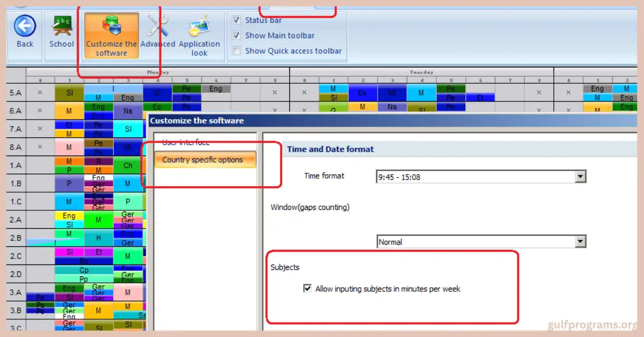Enable Show Quick access toolbar
This screenshot has height=337, width=644.
236,51
